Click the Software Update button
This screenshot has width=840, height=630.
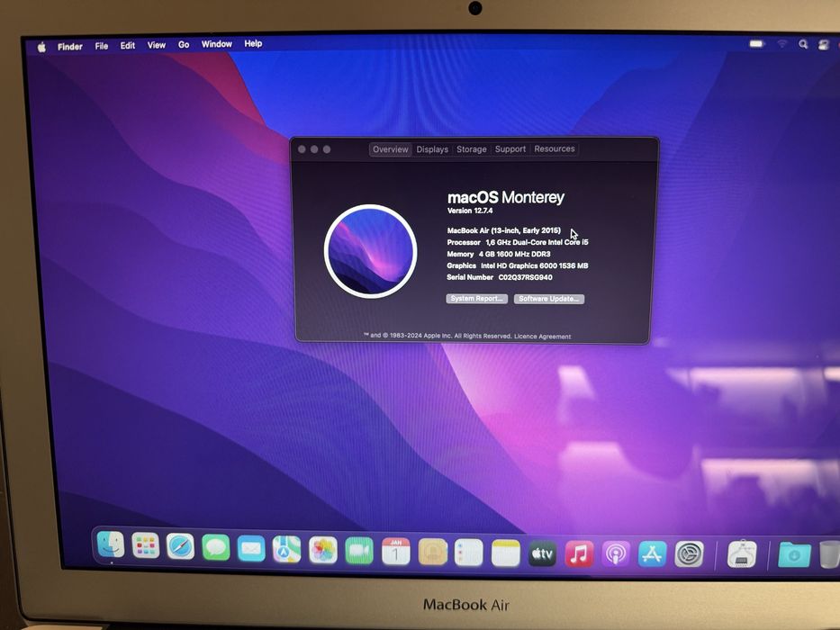coord(548,299)
